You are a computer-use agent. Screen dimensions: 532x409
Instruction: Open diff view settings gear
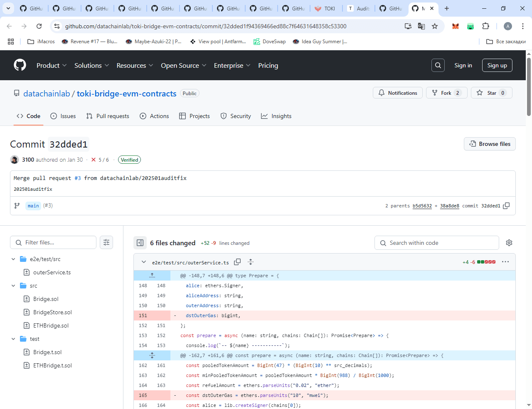tap(509, 243)
